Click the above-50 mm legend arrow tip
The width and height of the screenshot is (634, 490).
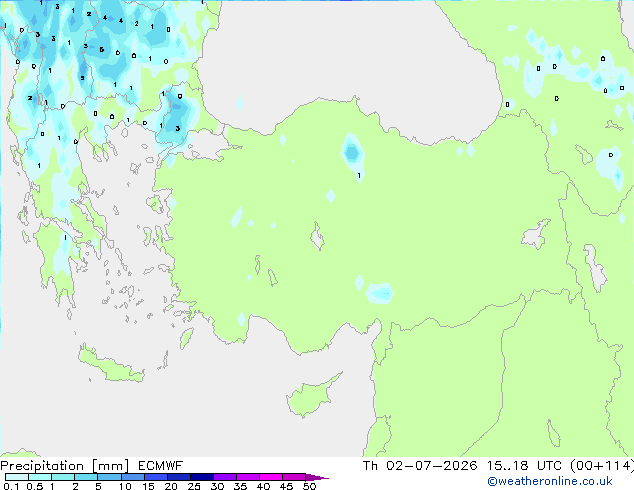(317, 478)
